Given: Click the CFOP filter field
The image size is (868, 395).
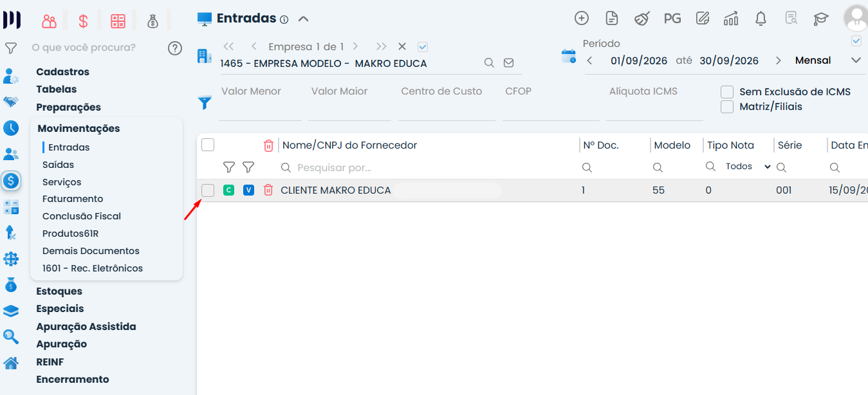Looking at the screenshot, I should pyautogui.click(x=551, y=102).
